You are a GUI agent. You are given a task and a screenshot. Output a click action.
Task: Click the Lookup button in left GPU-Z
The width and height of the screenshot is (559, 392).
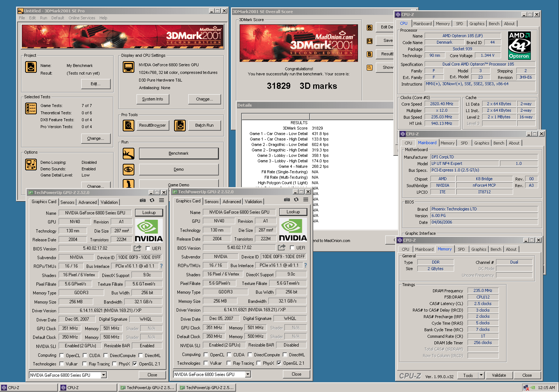click(x=149, y=213)
